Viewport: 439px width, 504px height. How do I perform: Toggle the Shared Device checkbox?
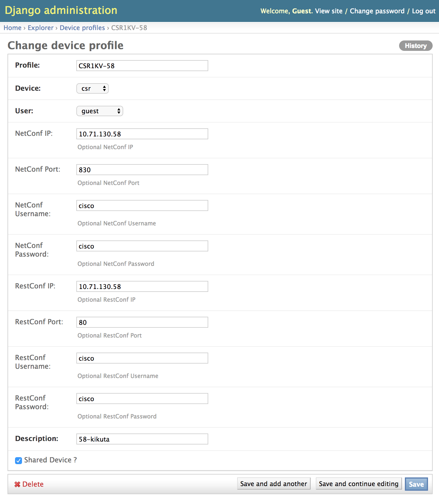tap(19, 460)
